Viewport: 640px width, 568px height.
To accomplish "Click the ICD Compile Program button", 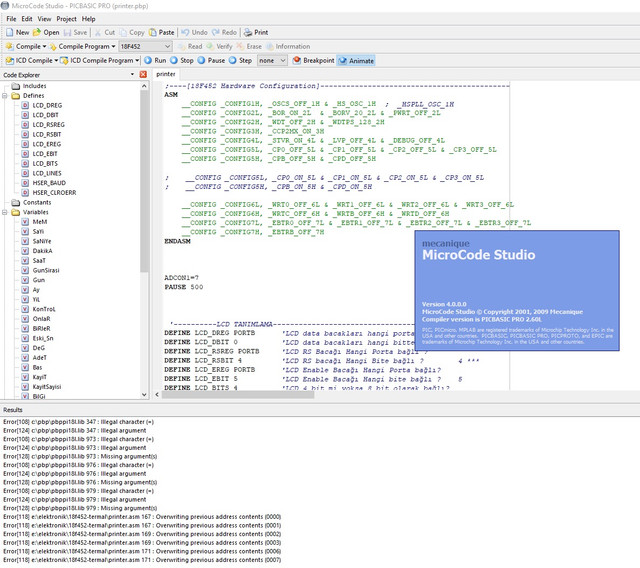I will coord(97,60).
